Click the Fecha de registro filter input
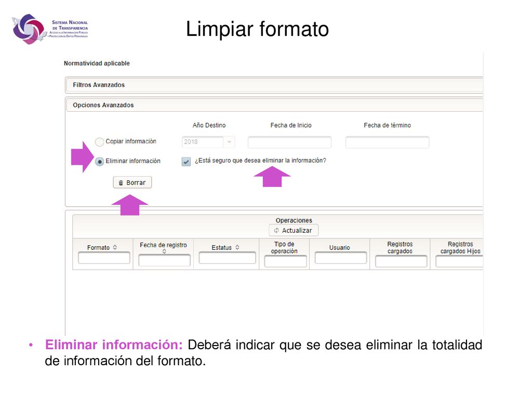 tap(164, 260)
